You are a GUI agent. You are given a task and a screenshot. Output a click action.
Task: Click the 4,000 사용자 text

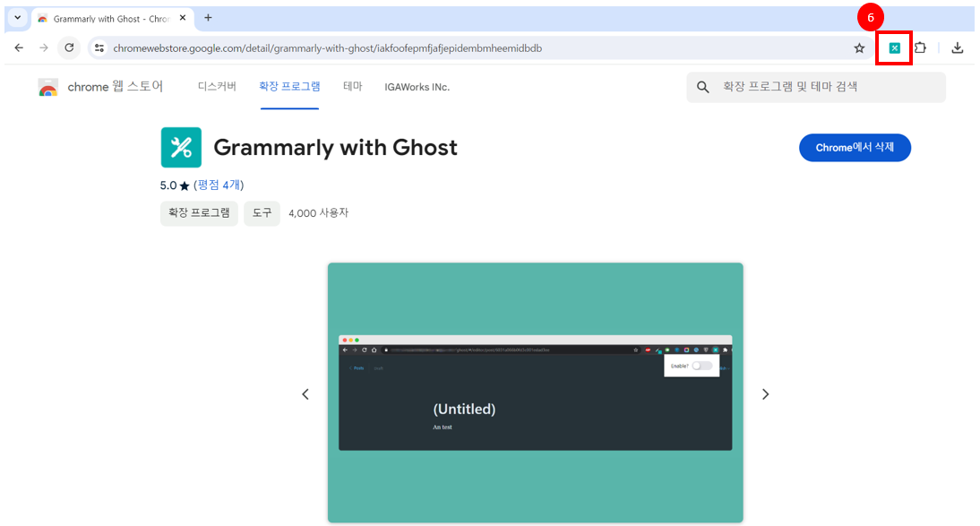318,213
